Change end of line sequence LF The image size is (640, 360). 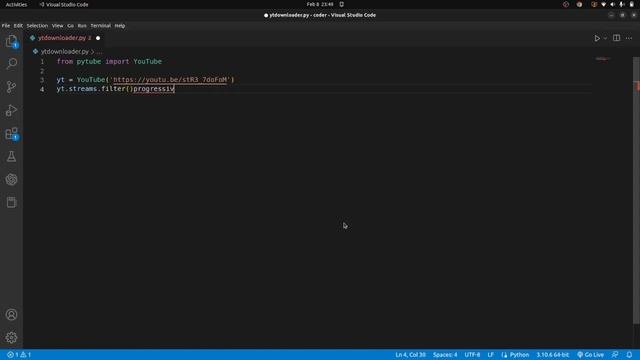click(x=490, y=355)
